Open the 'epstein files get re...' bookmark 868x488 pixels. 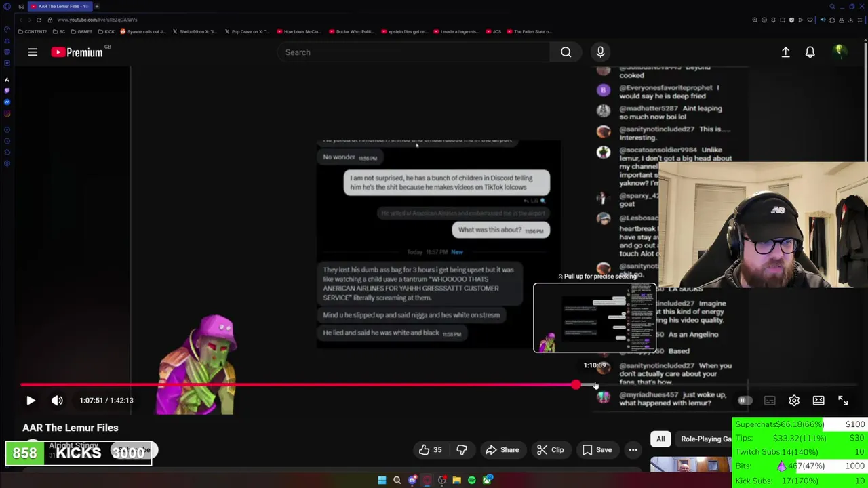pos(405,31)
